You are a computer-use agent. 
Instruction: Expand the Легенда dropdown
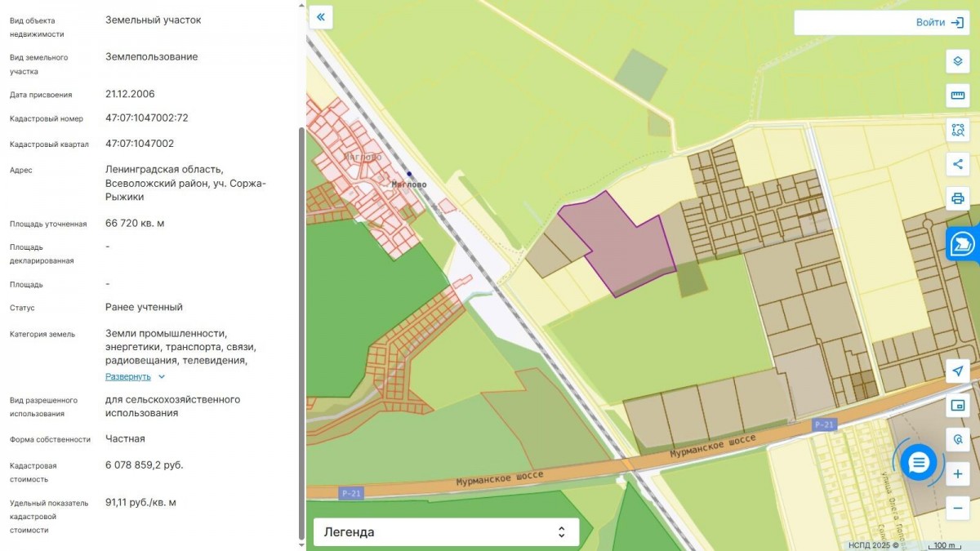(x=447, y=532)
